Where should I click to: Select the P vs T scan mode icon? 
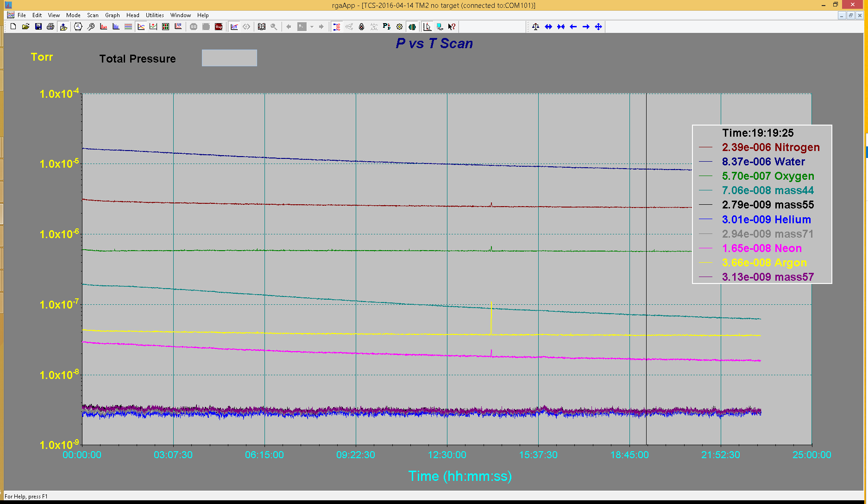tap(141, 27)
